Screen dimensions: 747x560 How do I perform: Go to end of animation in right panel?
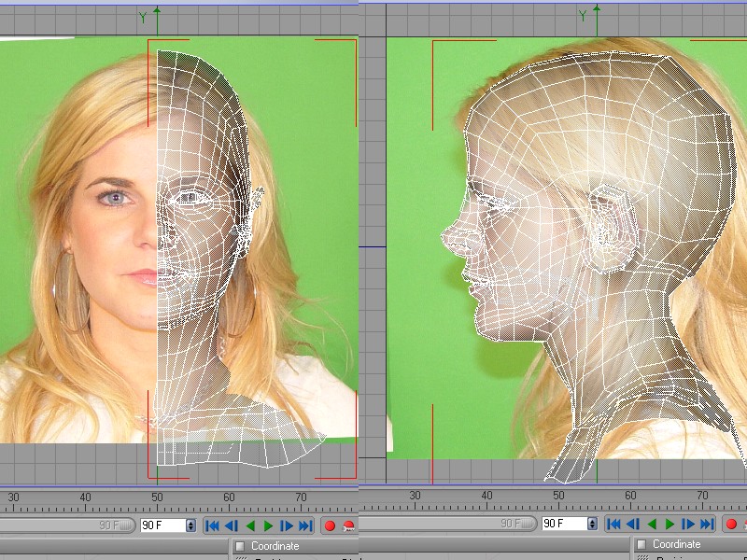pos(707,524)
